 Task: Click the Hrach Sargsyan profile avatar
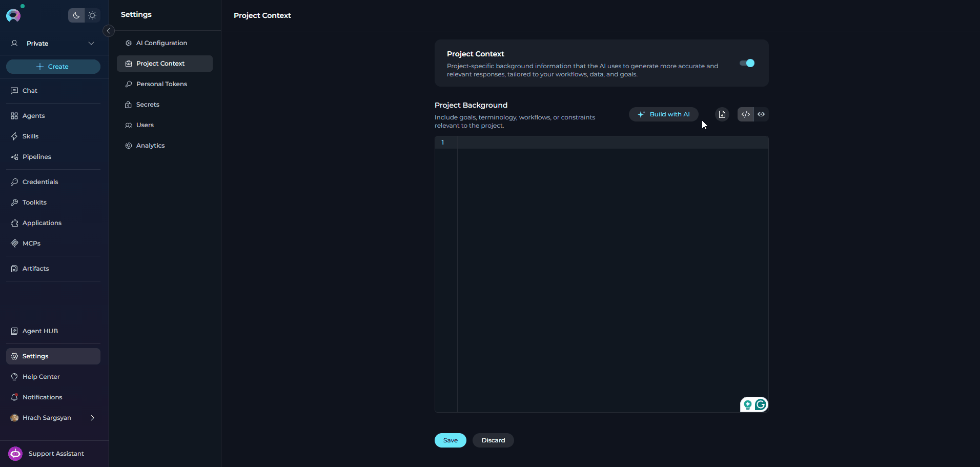pyautogui.click(x=14, y=418)
